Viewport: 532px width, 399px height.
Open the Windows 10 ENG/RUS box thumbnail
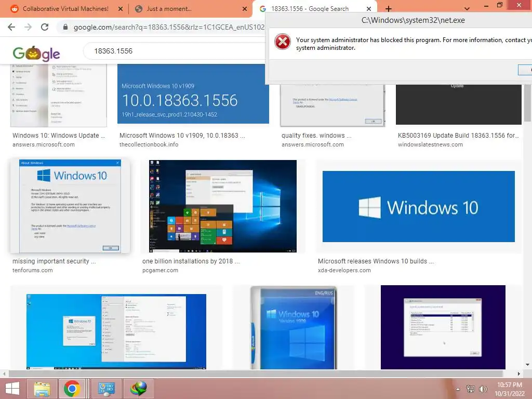(x=294, y=327)
